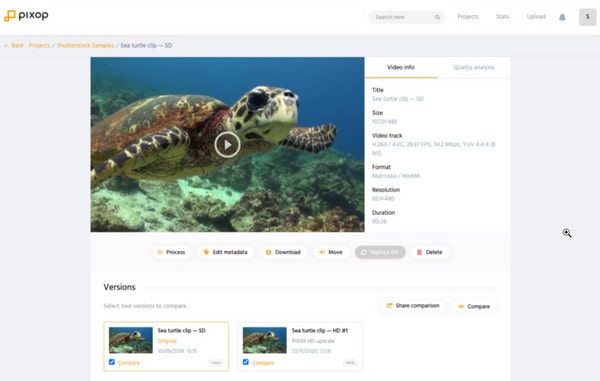The width and height of the screenshot is (600, 381).
Task: Click the Process button icon
Action: pos(160,252)
